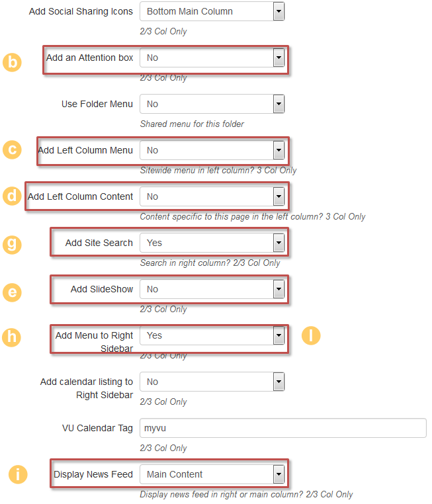Viewport: 432px width, 504px height.
Task: Open the Use Folder Menu dropdown
Action: (212, 104)
